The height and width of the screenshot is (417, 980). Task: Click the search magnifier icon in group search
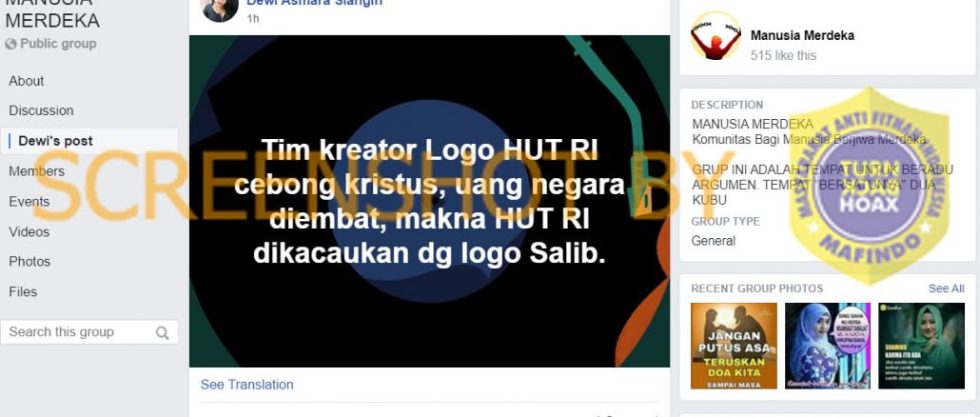[163, 332]
